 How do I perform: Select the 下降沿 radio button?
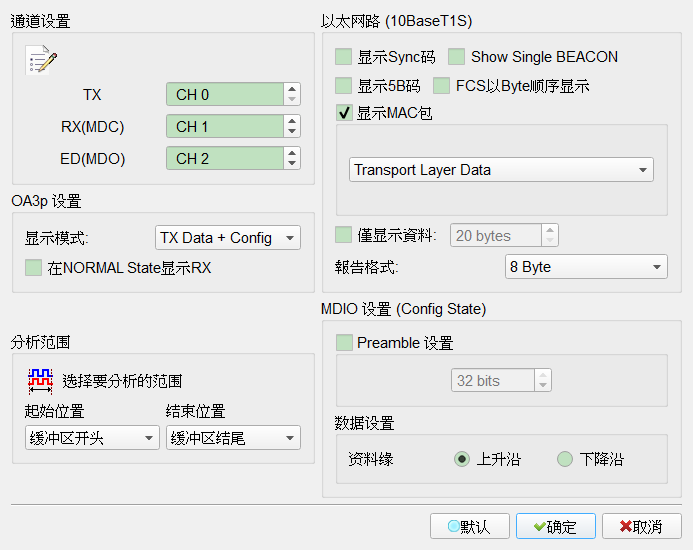565,459
